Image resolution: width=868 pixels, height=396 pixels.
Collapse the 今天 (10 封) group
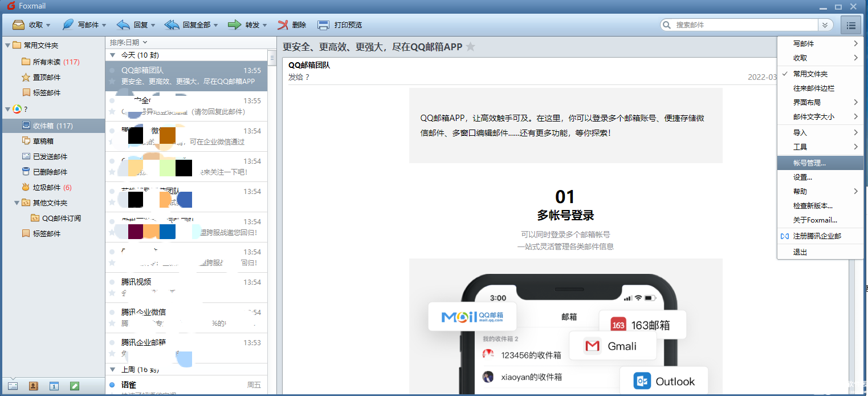[x=113, y=55]
